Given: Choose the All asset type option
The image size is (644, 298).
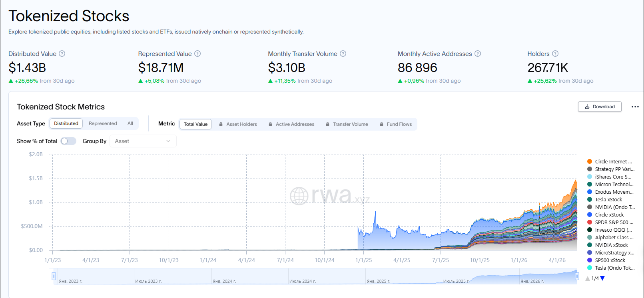Looking at the screenshot, I should pyautogui.click(x=130, y=123).
